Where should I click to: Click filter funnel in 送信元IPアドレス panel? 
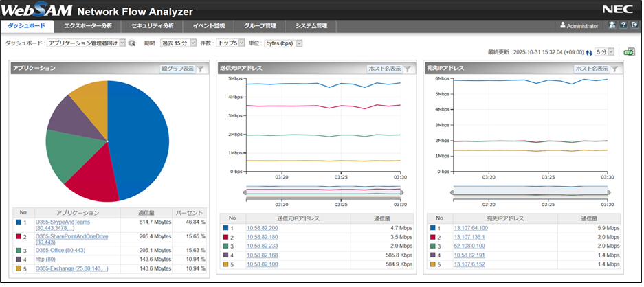point(408,69)
